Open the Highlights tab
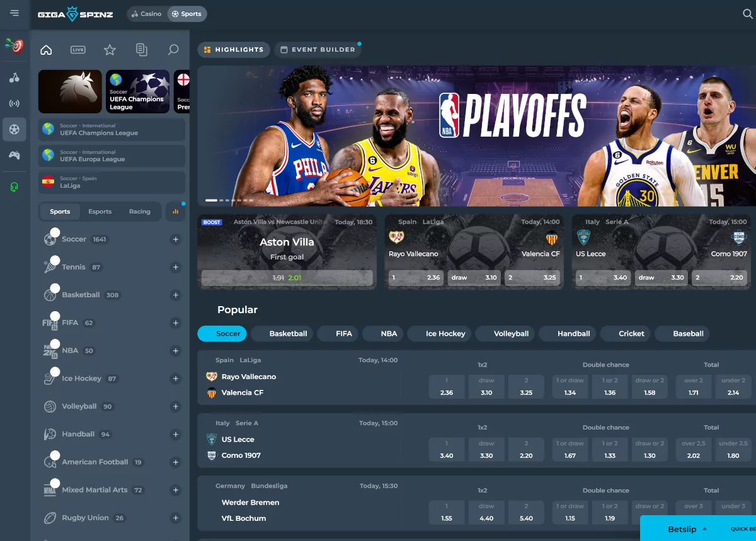Image resolution: width=756 pixels, height=541 pixels. [x=234, y=50]
